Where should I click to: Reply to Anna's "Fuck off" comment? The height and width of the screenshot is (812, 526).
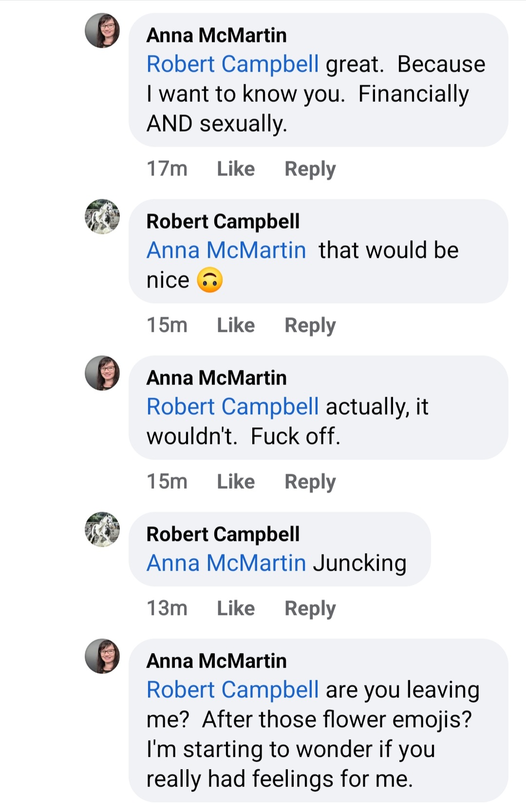310,482
